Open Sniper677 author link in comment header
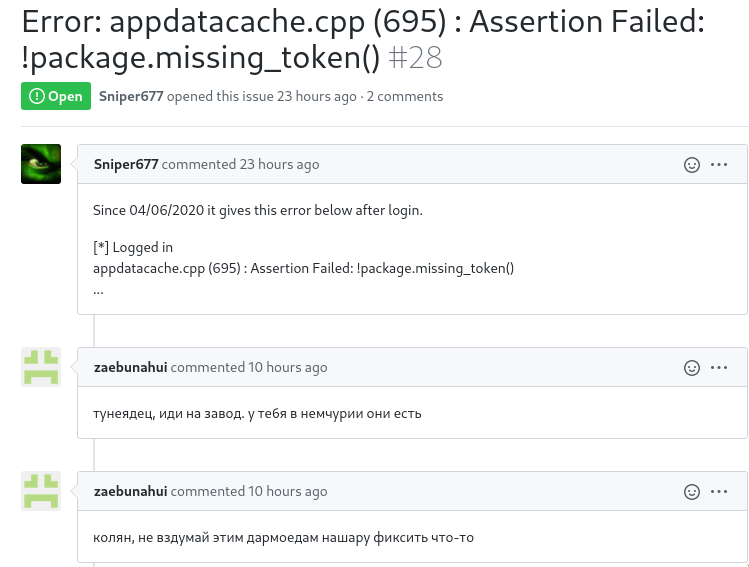 tap(126, 164)
